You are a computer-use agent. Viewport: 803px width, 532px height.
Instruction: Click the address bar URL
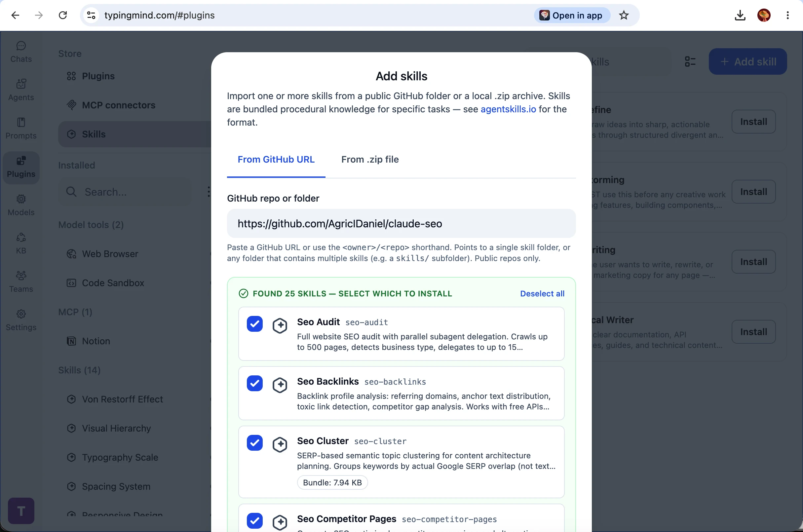click(x=160, y=15)
